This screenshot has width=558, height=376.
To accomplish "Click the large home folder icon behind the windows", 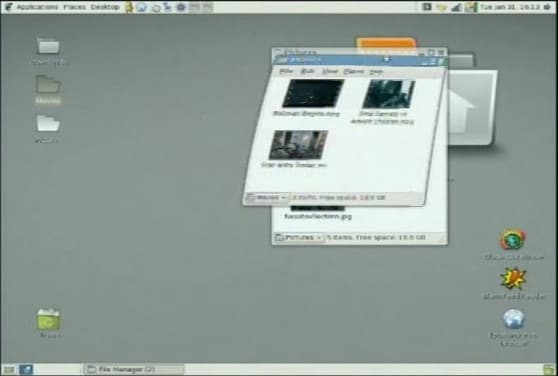I will pos(472,107).
